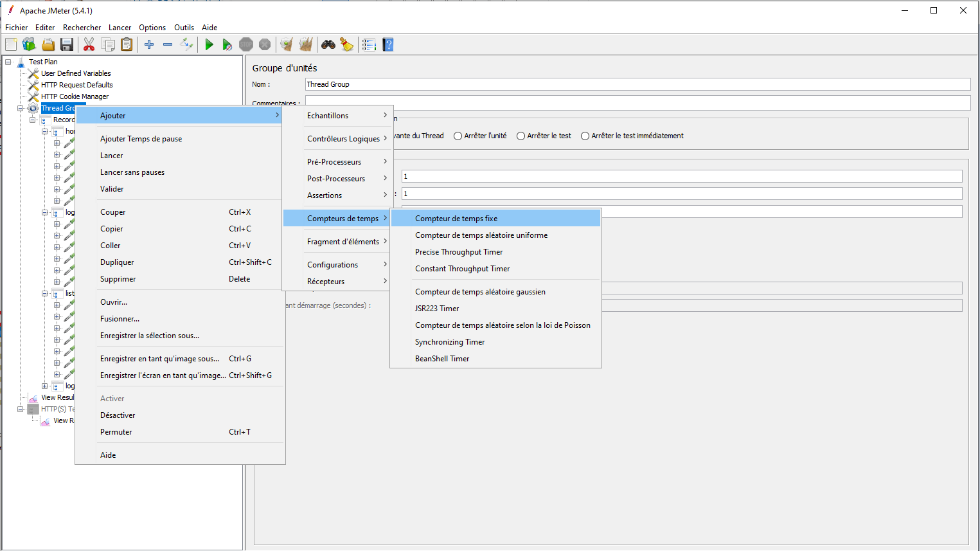Collapse the HTTP(S) Test Script Recorder node
Viewport: 980px width, 551px height.
(x=21, y=410)
